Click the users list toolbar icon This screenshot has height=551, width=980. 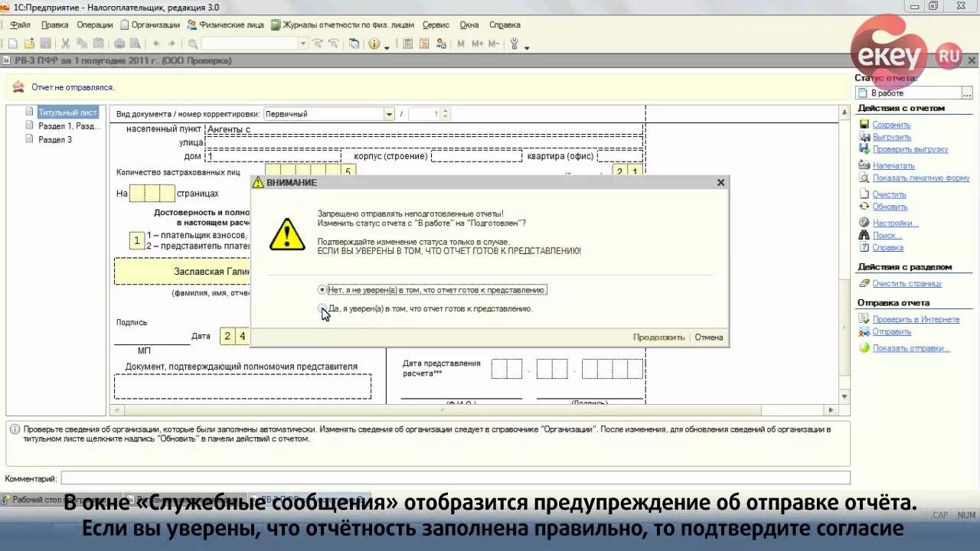coord(441,44)
